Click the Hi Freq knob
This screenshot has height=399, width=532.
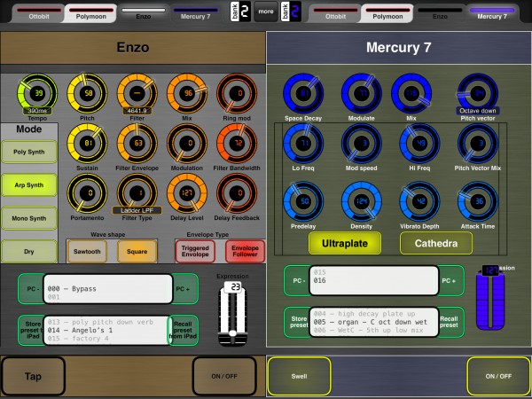point(419,144)
